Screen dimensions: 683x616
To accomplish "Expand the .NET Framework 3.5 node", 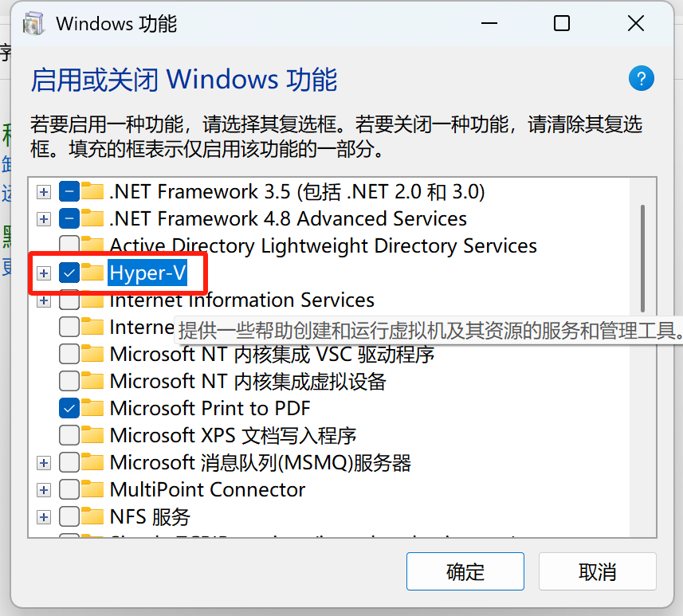I will coord(44,192).
